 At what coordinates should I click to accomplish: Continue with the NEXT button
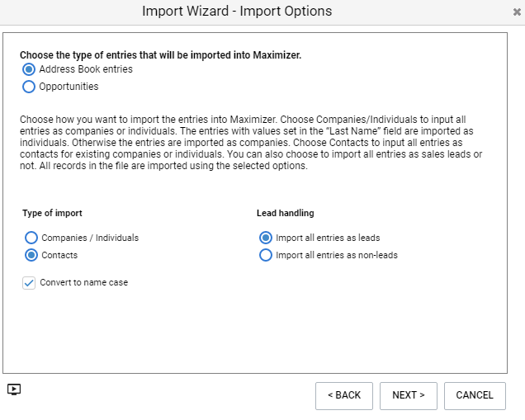tap(408, 395)
